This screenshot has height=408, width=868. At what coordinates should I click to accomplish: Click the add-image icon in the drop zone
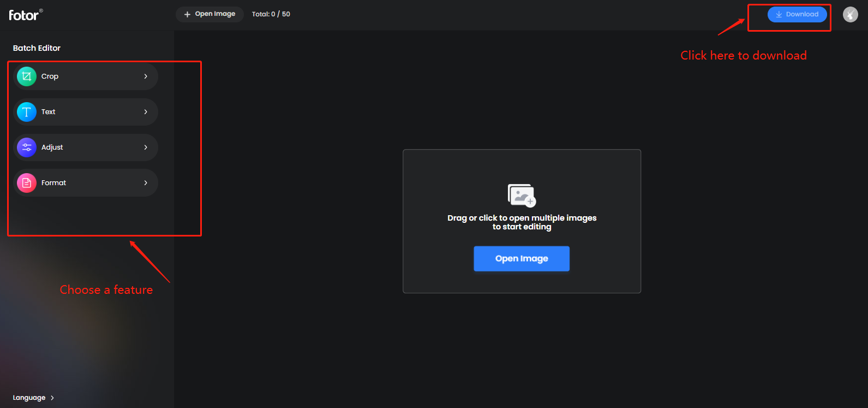tap(522, 196)
